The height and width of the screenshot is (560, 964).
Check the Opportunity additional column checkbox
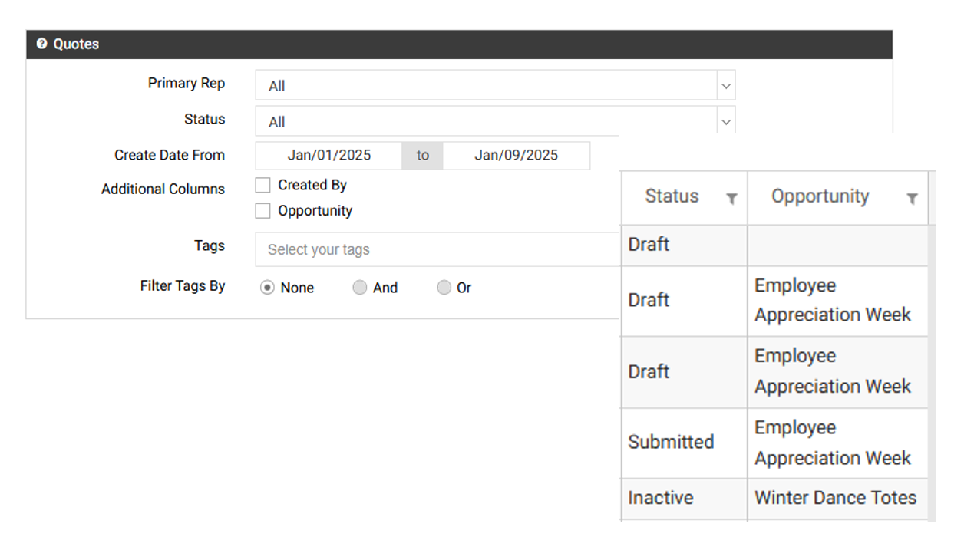263,211
